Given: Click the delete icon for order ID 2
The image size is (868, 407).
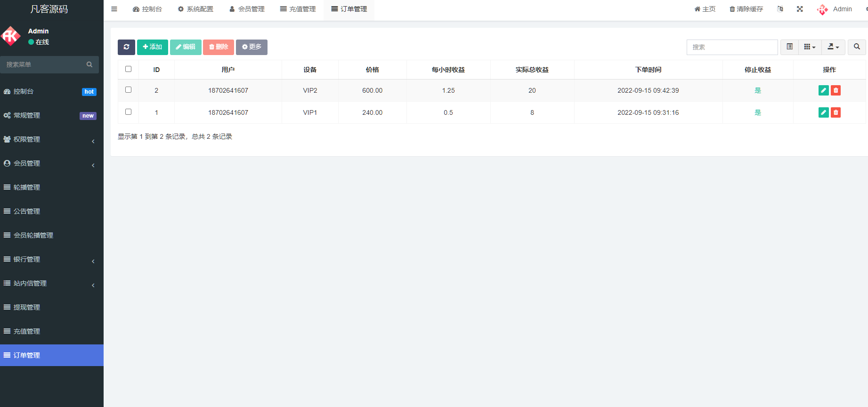Looking at the screenshot, I should pyautogui.click(x=836, y=90).
